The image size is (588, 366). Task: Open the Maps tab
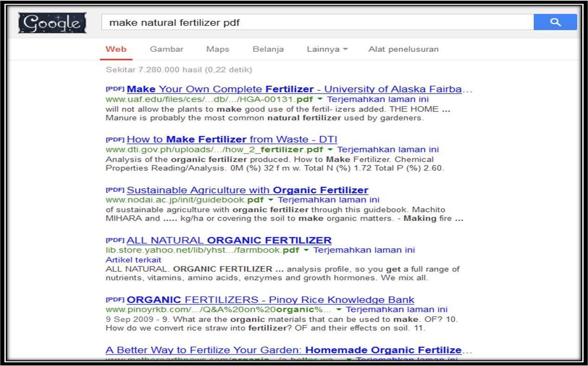tap(217, 49)
